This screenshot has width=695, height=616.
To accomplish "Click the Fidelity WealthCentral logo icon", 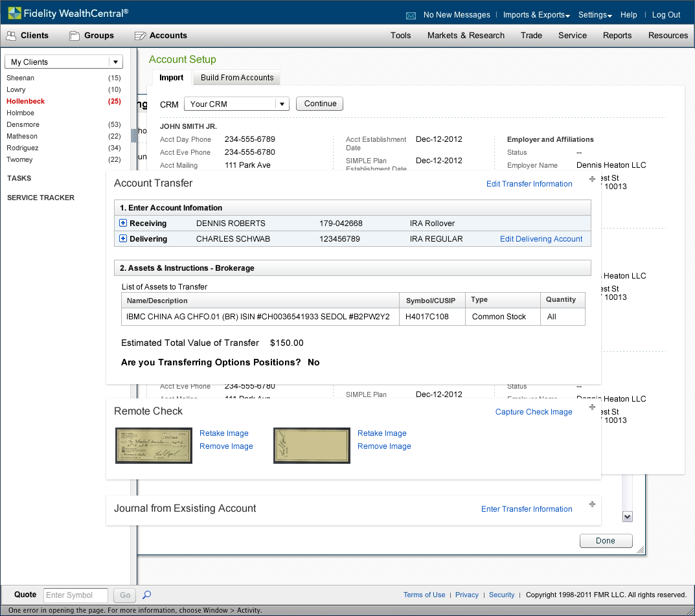I will (x=14, y=13).
